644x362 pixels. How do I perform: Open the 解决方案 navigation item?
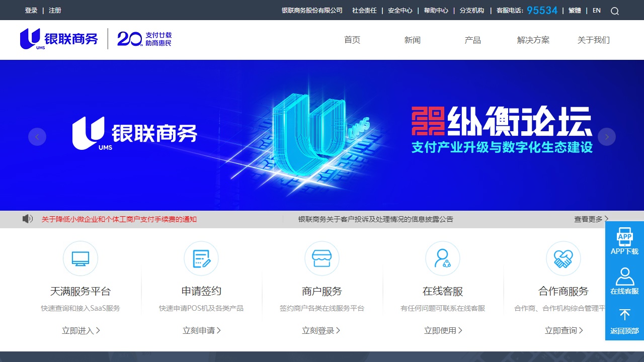(x=533, y=40)
